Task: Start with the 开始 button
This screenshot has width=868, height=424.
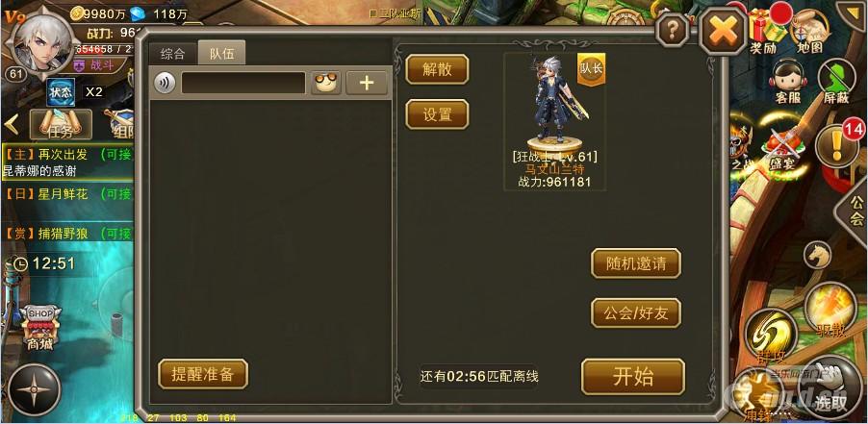Action: (x=633, y=377)
